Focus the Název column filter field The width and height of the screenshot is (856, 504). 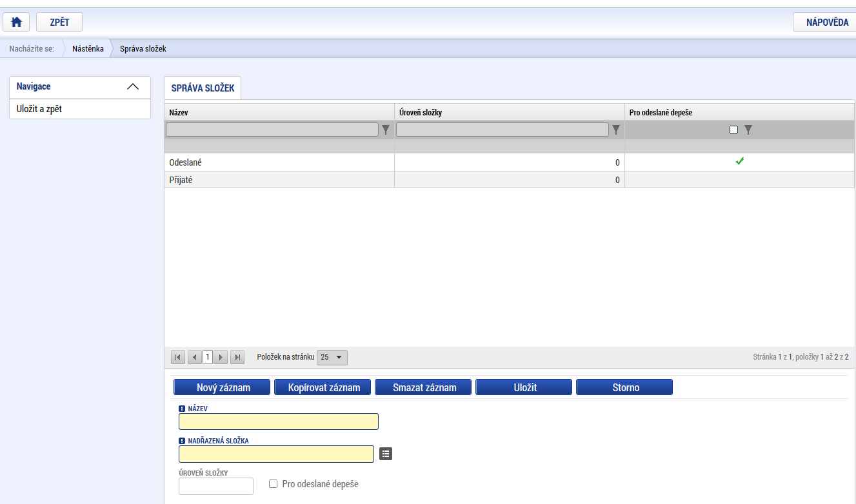pos(272,130)
